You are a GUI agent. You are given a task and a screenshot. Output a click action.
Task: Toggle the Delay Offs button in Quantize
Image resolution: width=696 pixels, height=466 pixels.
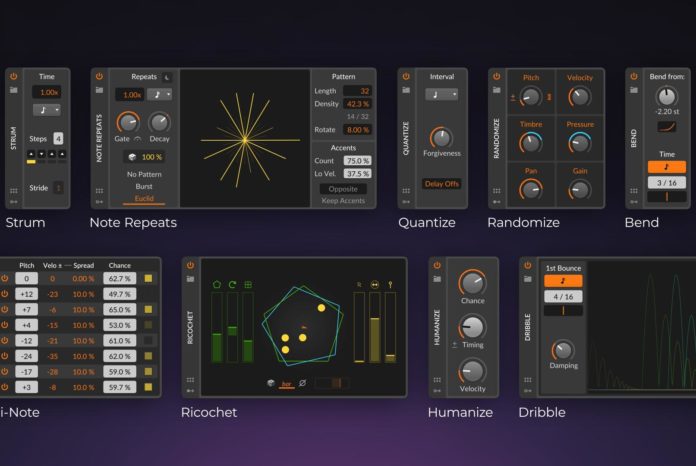(441, 184)
